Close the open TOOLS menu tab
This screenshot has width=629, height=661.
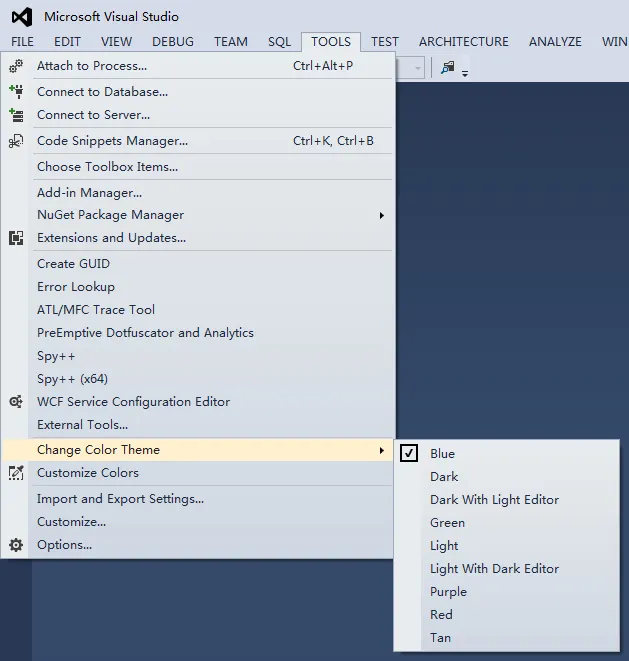click(x=331, y=42)
